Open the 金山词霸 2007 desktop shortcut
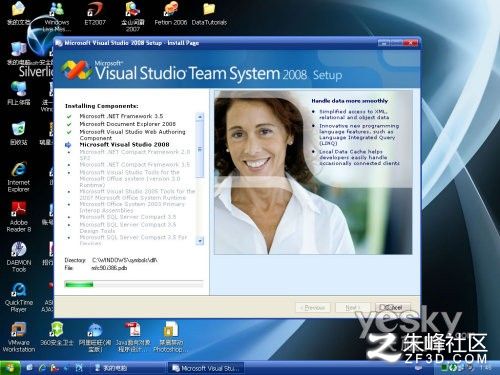 [x=133, y=16]
